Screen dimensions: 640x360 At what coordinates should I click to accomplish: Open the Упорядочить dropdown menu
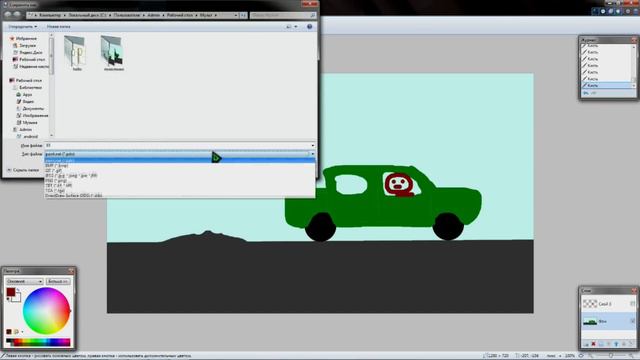click(x=23, y=27)
